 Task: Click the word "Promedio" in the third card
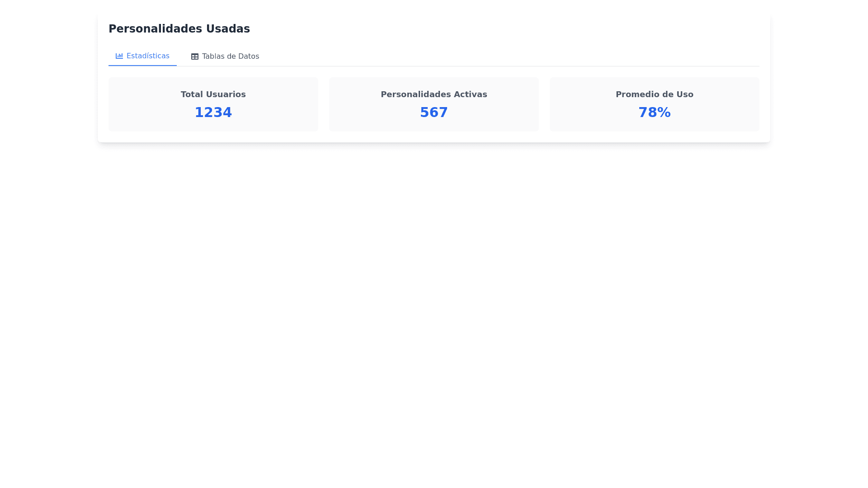point(635,94)
